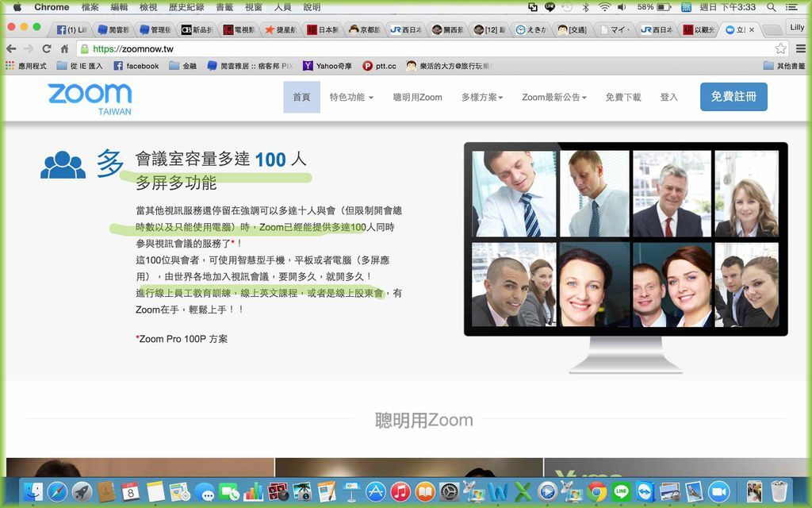Click the Zoom Taiwan logo

pos(90,98)
